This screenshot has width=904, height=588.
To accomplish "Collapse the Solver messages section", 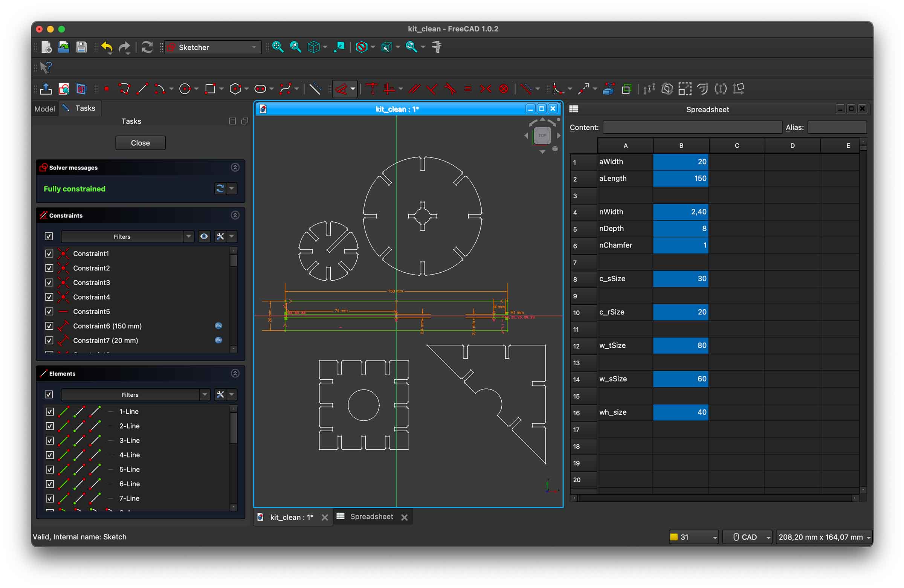I will point(235,168).
